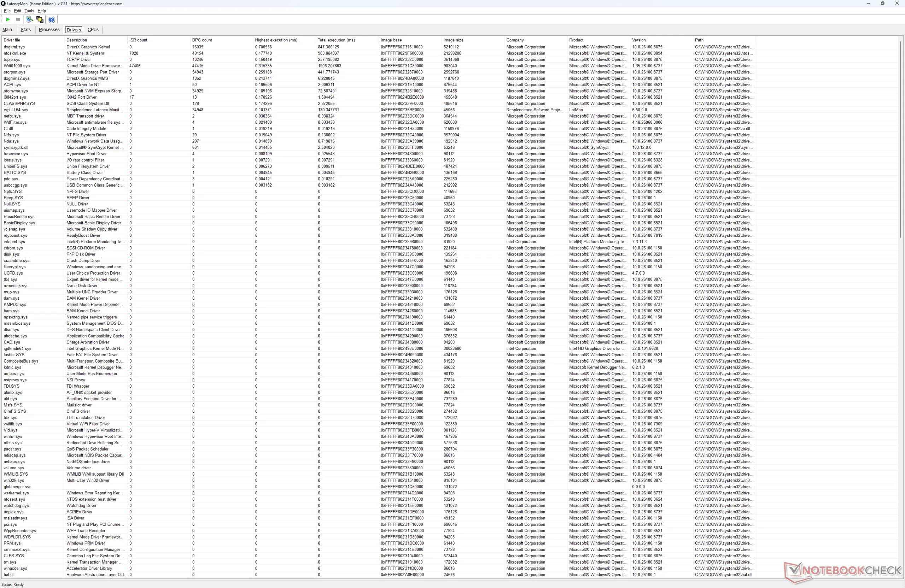Sort by Highest execution (ms) column header
Image resolution: width=905 pixels, height=588 pixels.
click(x=285, y=40)
